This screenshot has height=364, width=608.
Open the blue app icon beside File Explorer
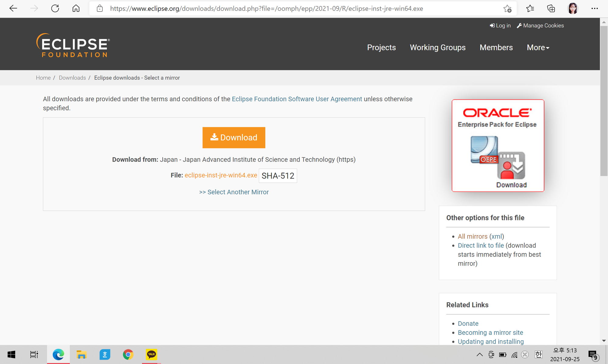click(x=105, y=355)
